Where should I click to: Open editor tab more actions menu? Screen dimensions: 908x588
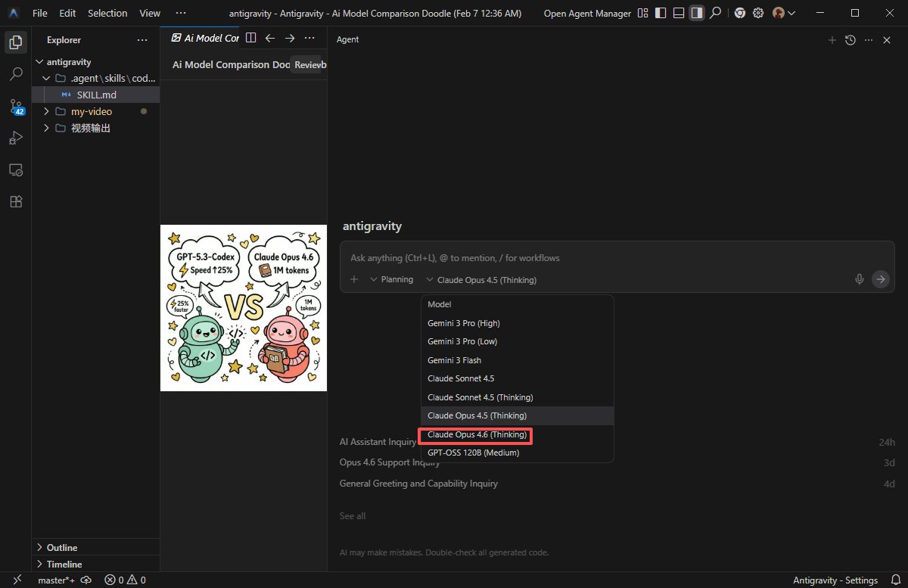coord(309,38)
